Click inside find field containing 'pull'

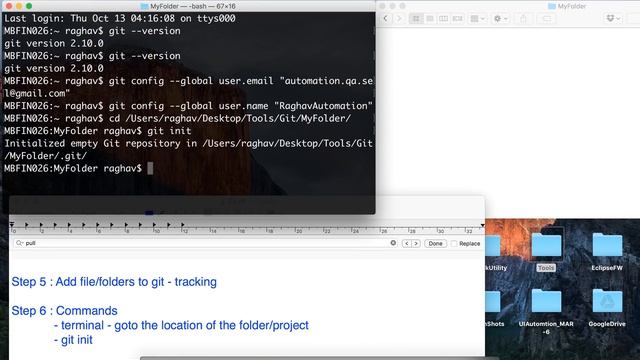point(204,243)
